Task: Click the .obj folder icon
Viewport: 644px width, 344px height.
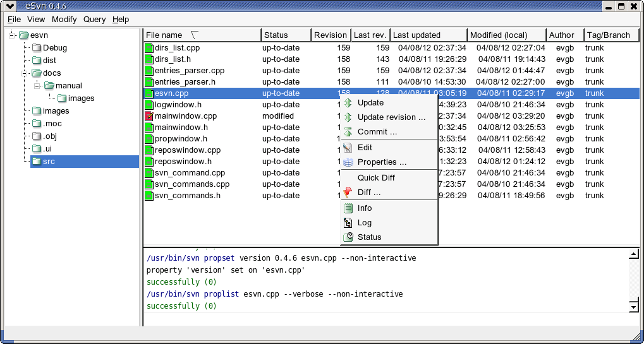Action: coord(37,136)
